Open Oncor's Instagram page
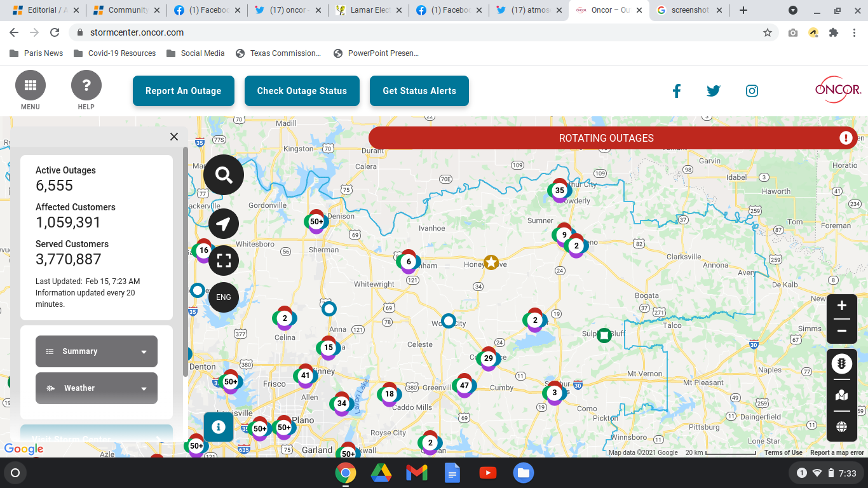The image size is (868, 488). pyautogui.click(x=752, y=91)
